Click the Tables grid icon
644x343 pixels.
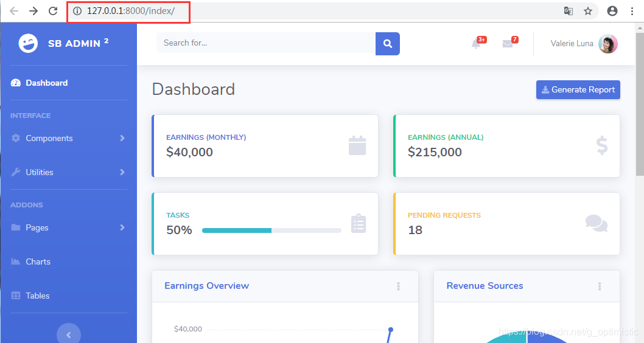point(16,296)
